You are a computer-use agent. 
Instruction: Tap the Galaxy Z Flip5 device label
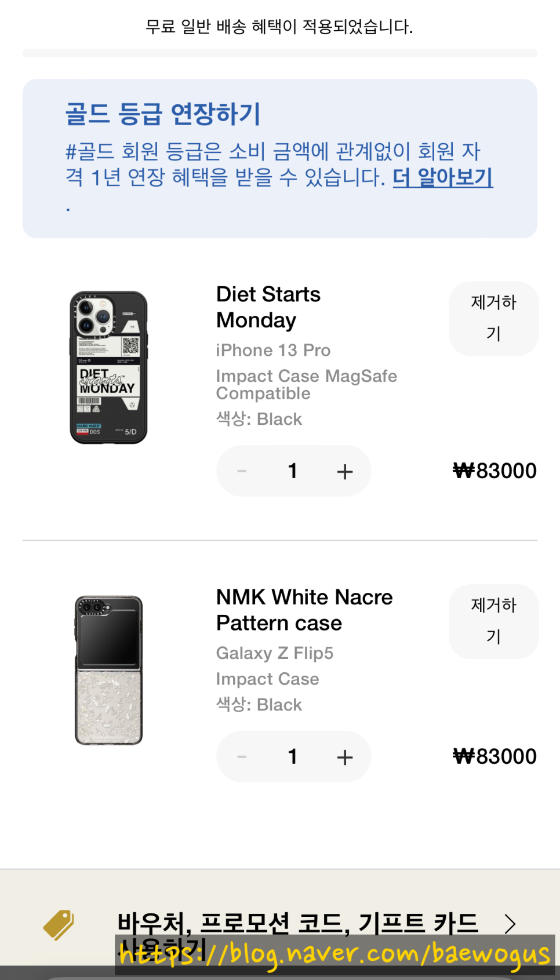click(275, 653)
